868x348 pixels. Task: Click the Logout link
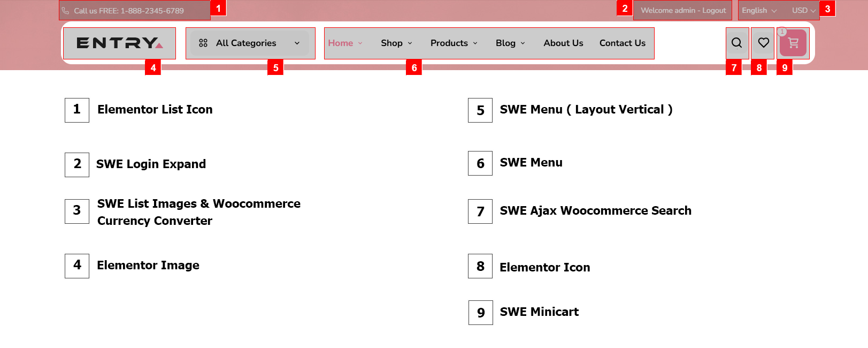(714, 11)
